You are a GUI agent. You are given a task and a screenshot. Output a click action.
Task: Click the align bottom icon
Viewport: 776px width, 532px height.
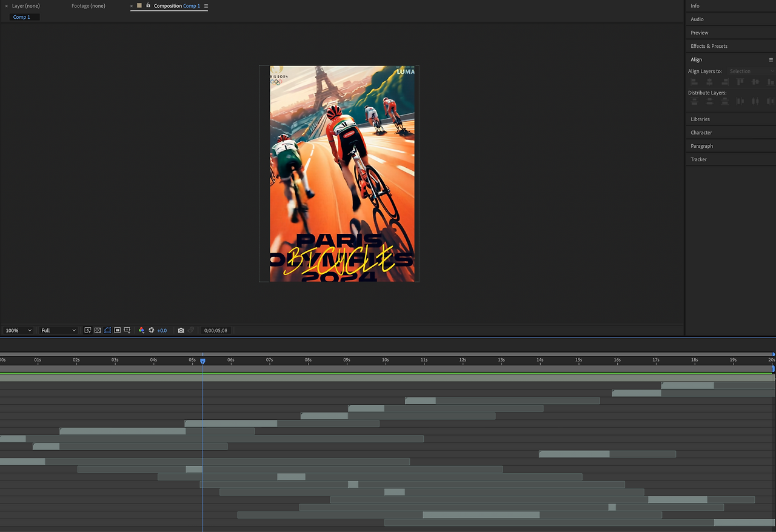point(771,81)
